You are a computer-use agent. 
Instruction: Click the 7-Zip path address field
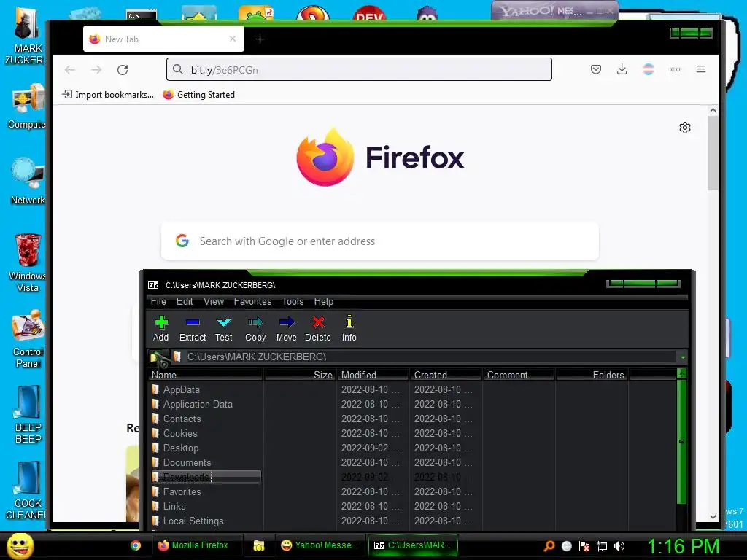point(424,357)
